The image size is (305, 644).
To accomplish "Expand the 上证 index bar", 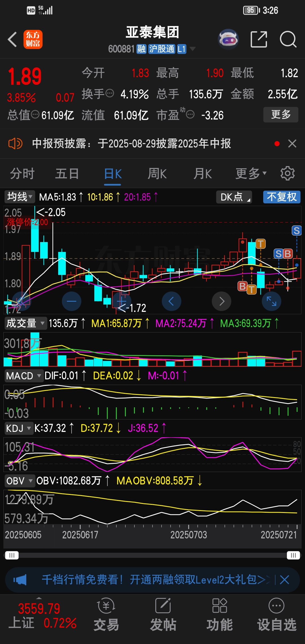I will coord(39,598).
